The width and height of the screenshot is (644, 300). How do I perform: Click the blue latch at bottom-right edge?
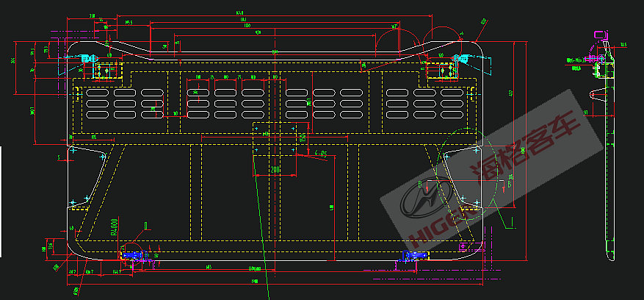coord(415,254)
